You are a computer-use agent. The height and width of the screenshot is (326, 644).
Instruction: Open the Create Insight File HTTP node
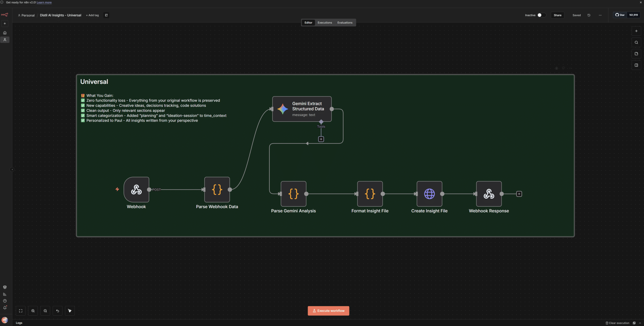pyautogui.click(x=429, y=194)
